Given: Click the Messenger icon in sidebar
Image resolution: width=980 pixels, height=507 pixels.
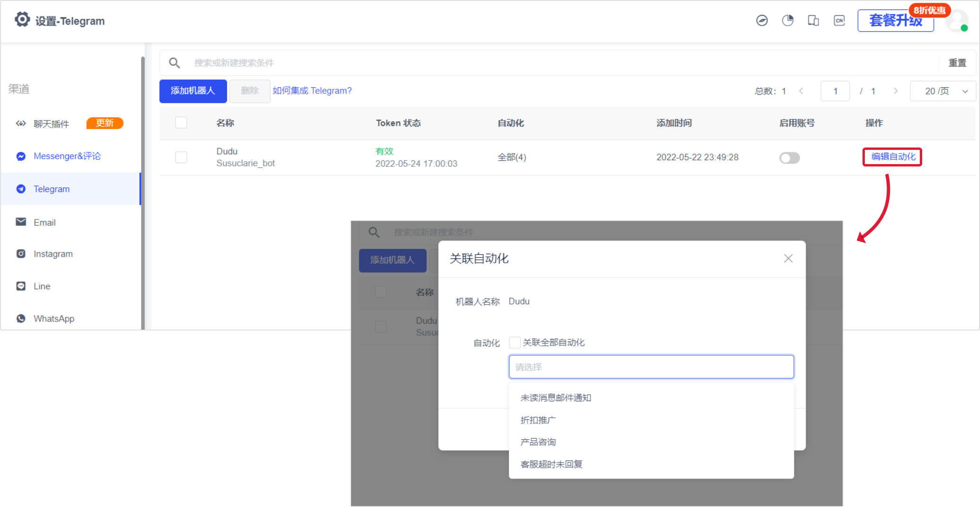Looking at the screenshot, I should [x=21, y=156].
